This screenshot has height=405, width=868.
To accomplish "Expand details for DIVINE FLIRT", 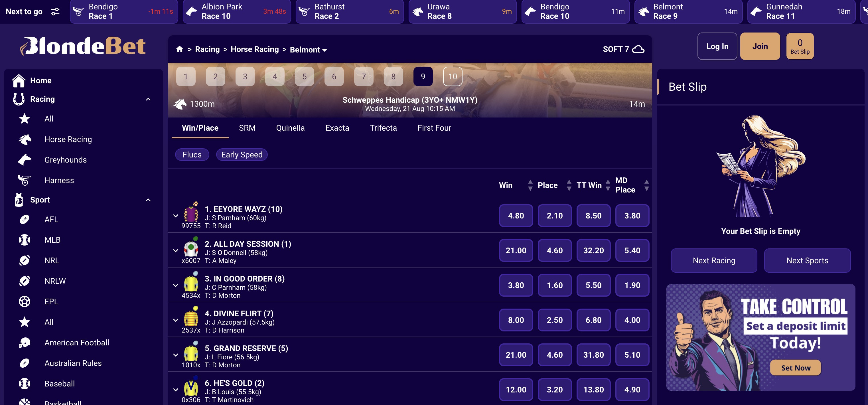I will [176, 320].
